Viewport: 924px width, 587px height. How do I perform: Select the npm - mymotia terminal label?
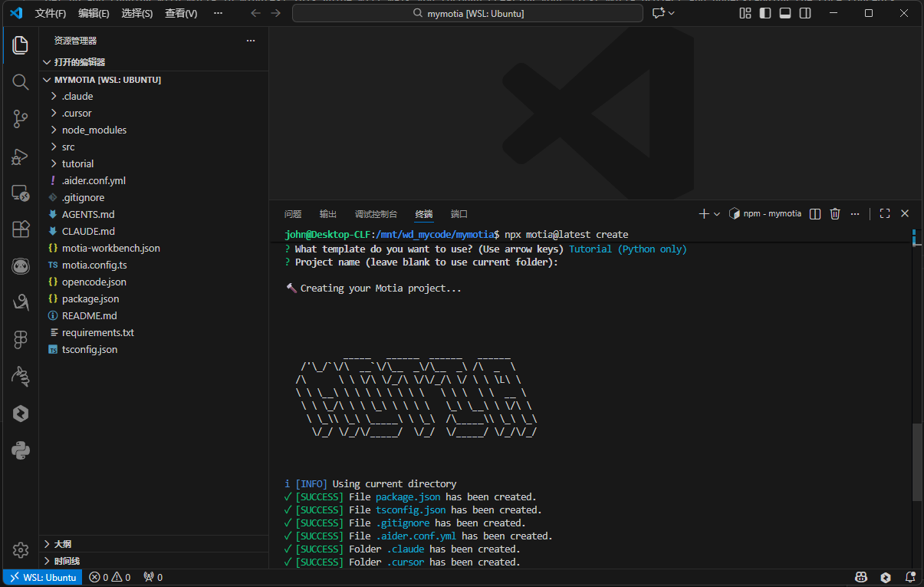[x=765, y=213]
